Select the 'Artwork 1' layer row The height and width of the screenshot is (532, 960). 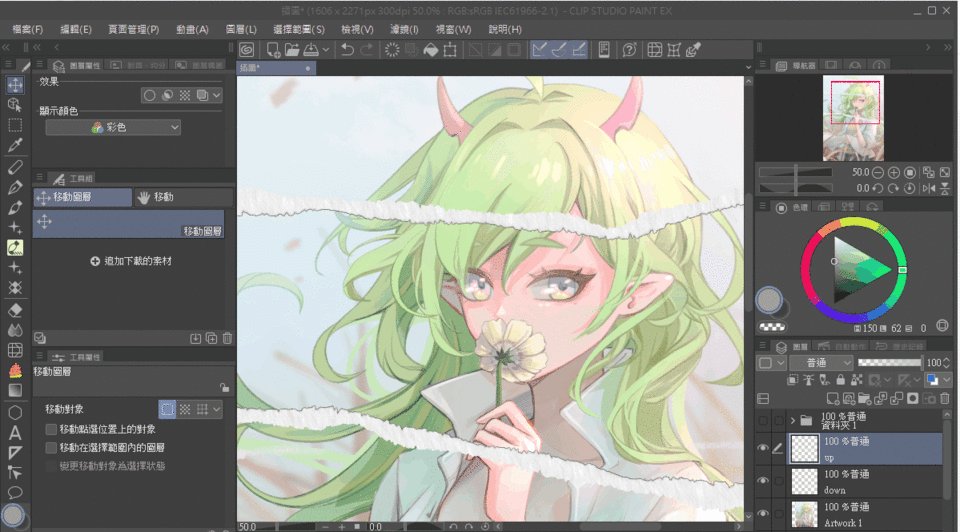coord(864,514)
